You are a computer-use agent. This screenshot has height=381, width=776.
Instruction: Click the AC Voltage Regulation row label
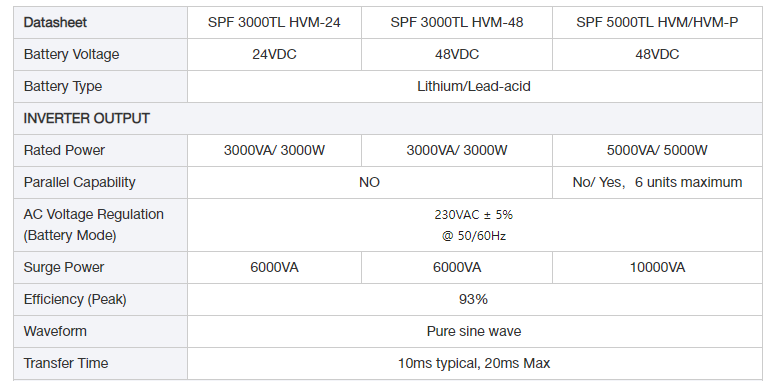pyautogui.click(x=100, y=225)
